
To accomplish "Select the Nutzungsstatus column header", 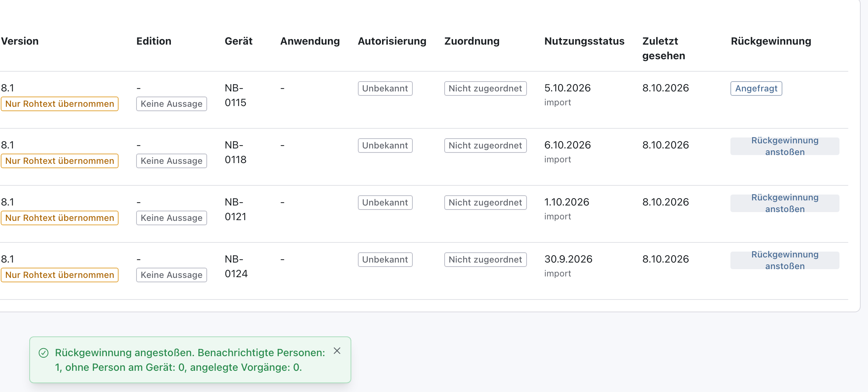I will click(584, 41).
